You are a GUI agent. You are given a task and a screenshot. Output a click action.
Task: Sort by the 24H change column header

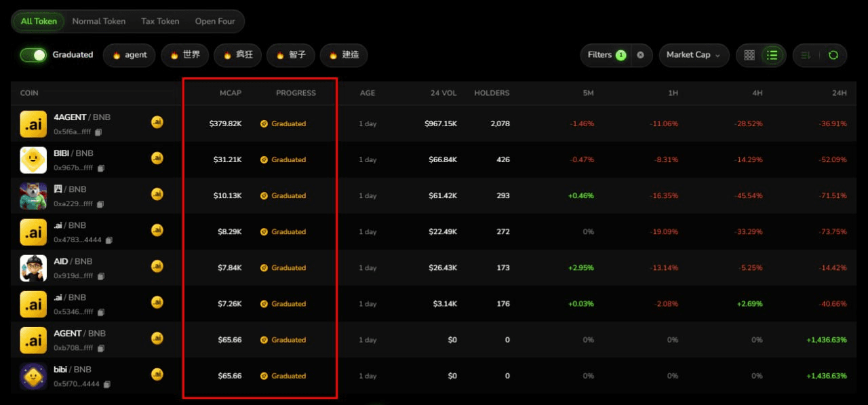[x=840, y=93]
